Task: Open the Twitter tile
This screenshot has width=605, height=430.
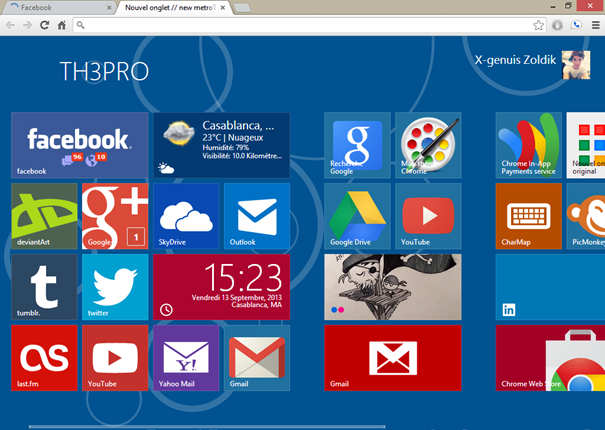Action: click(x=115, y=286)
